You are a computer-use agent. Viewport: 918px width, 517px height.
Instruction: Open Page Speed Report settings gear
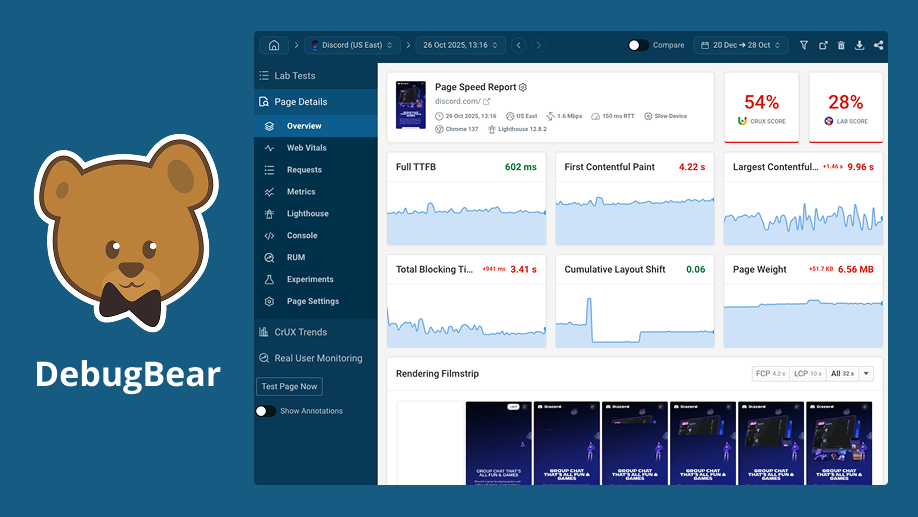pyautogui.click(x=523, y=87)
